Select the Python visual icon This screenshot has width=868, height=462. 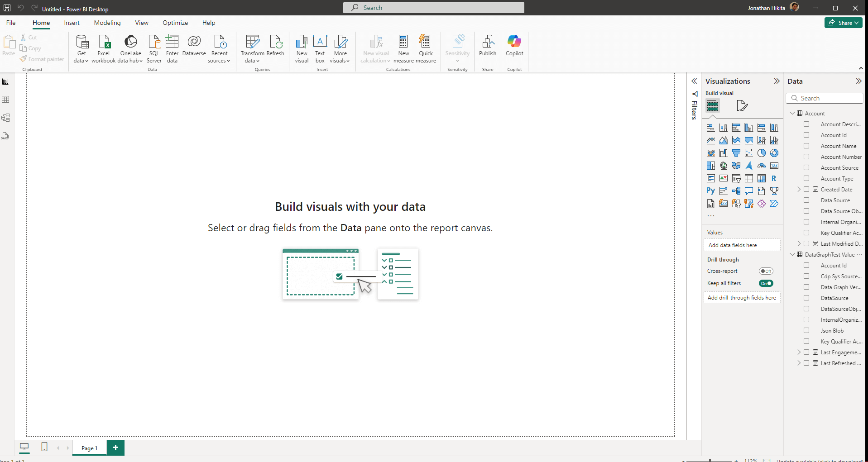coord(710,191)
